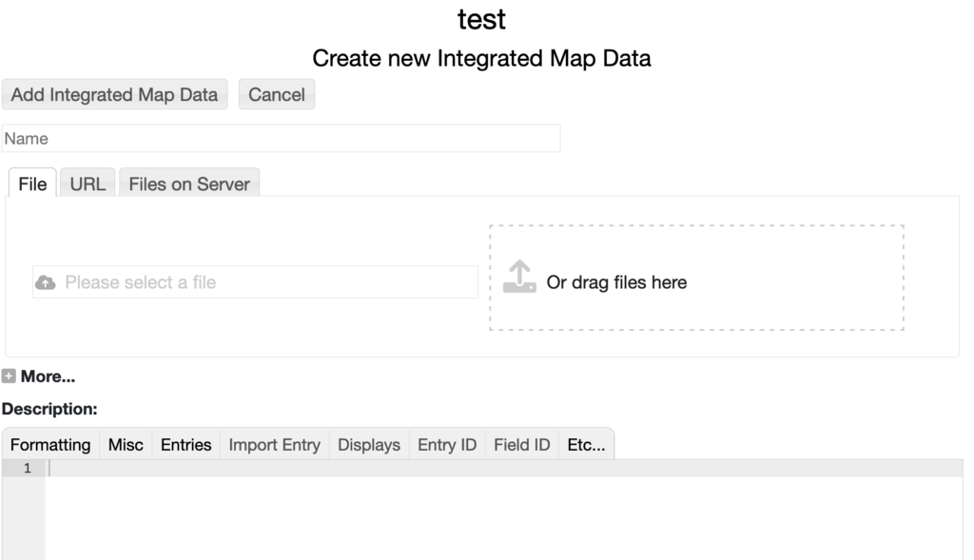Open the Formatting menu in description toolbar
974x560 pixels.
(50, 445)
